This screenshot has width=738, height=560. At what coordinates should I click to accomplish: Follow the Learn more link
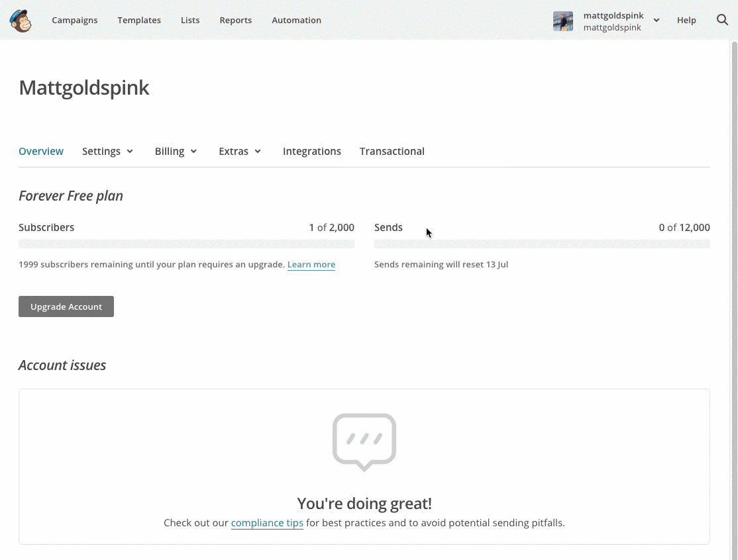(x=311, y=264)
